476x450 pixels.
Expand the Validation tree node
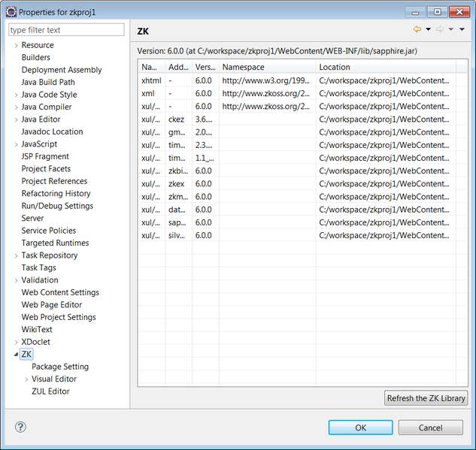pyautogui.click(x=17, y=280)
